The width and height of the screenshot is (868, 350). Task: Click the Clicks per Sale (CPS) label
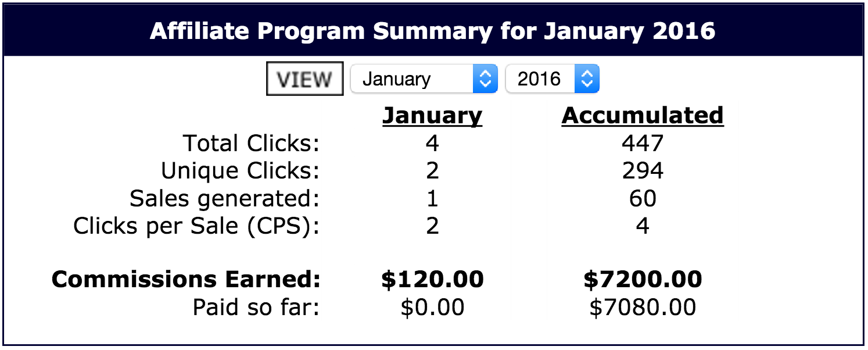point(196,226)
